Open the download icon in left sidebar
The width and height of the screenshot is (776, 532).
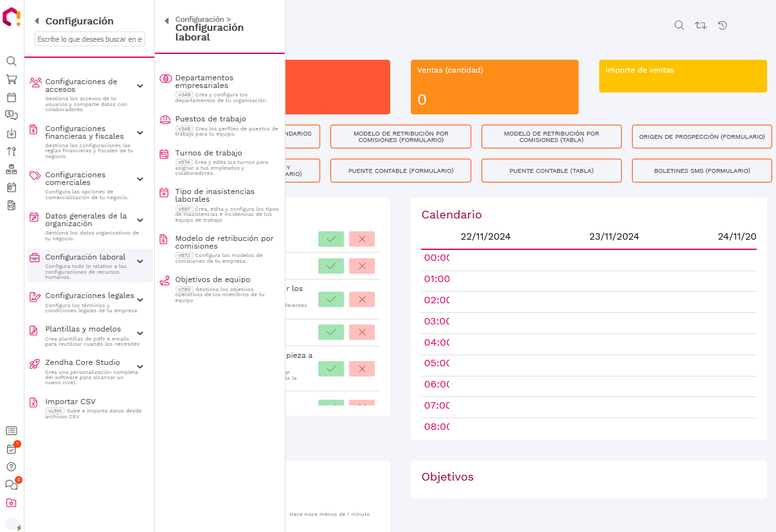pyautogui.click(x=12, y=134)
